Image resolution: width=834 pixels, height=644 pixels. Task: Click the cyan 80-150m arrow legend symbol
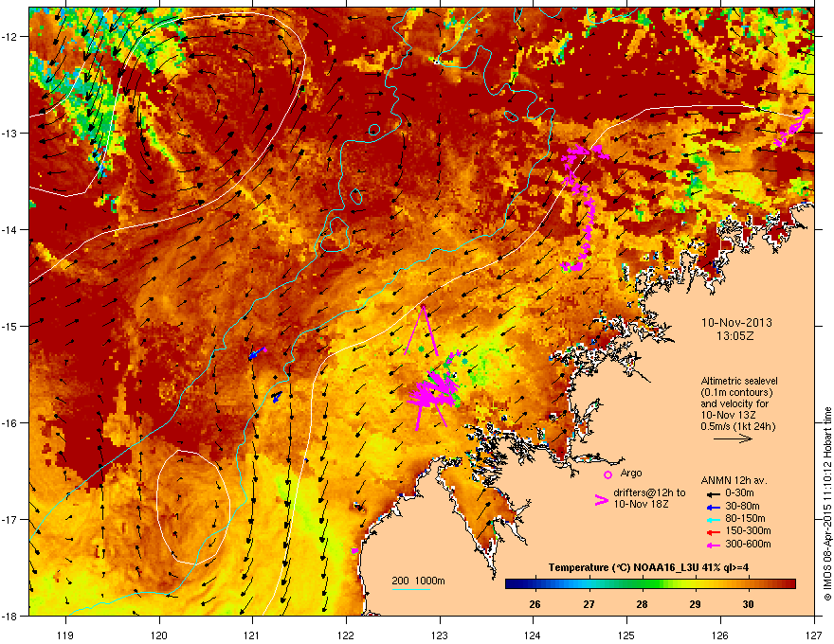point(712,519)
